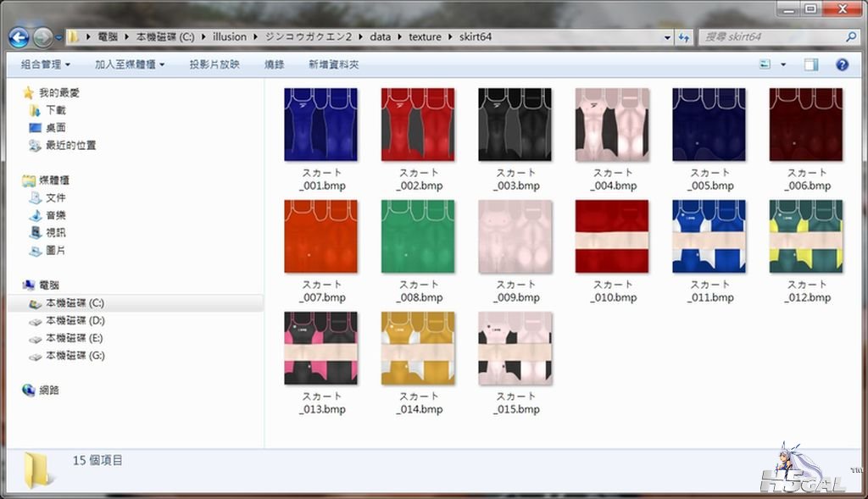Toggle the preview pane button
The image size is (868, 499).
pos(811,64)
